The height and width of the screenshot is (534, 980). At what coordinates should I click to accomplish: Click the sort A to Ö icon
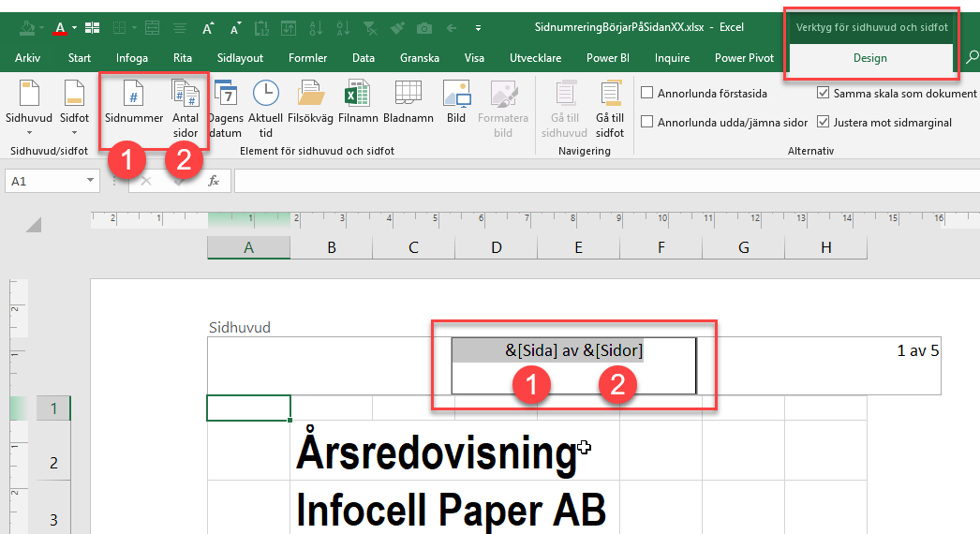tap(317, 27)
